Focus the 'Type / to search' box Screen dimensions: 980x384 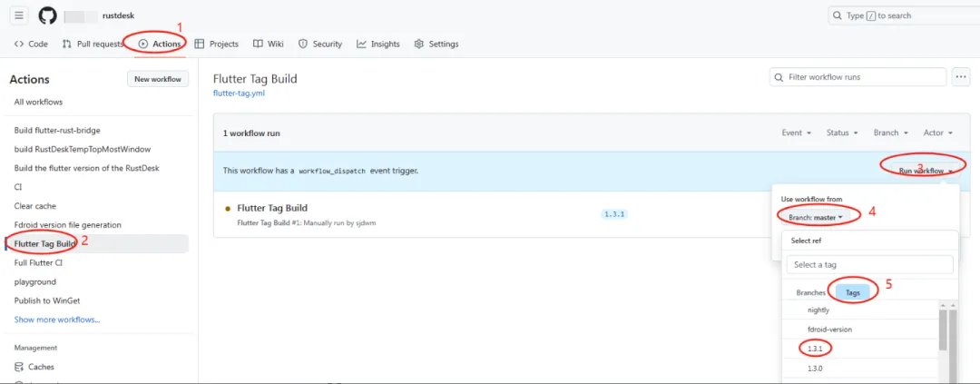tap(904, 15)
